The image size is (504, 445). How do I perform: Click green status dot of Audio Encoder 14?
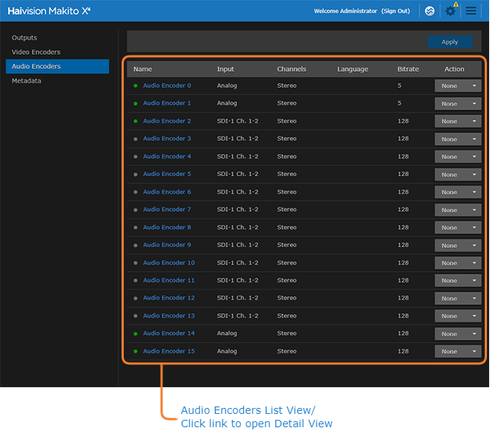coord(136,334)
